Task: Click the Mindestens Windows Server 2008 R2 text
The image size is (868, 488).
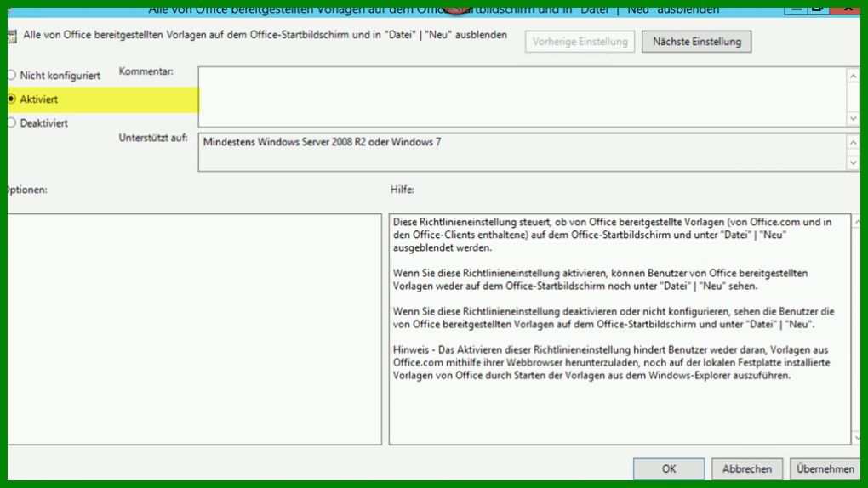Action: coord(322,142)
